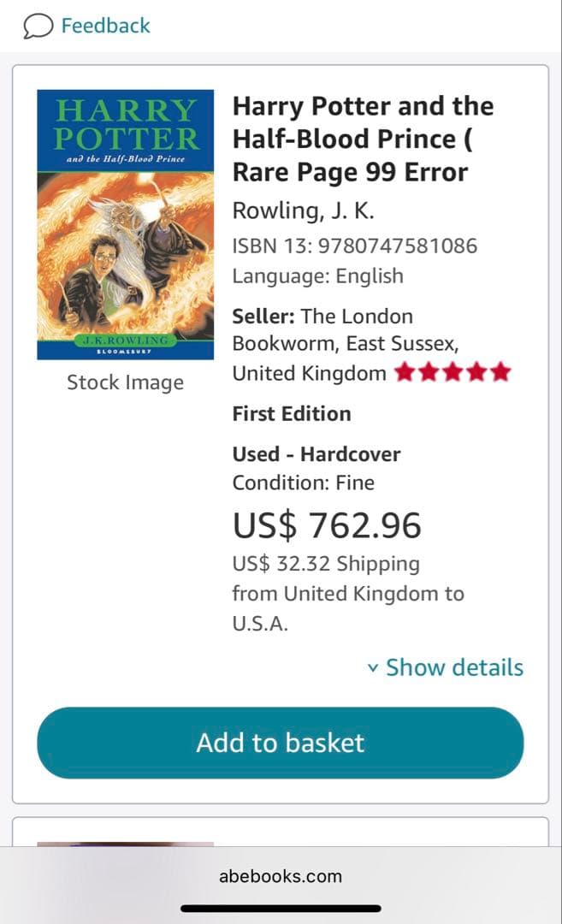Click the speech bubble Feedback icon
Image resolution: width=562 pixels, height=924 pixels.
[36, 25]
